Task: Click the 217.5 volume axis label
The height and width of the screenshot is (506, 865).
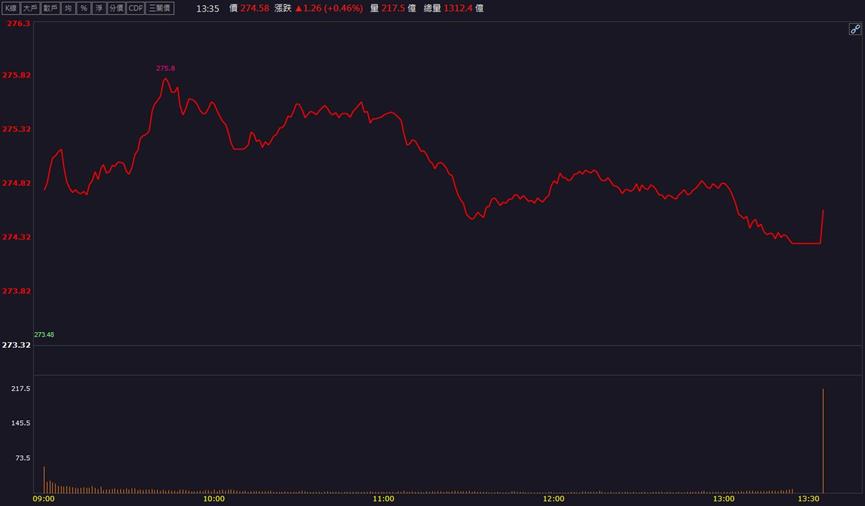Action: tap(21, 388)
